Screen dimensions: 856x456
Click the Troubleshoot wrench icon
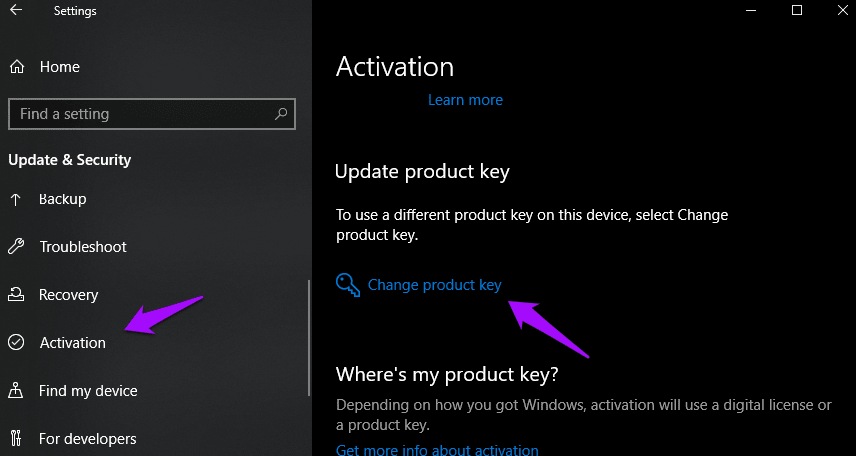(x=16, y=247)
